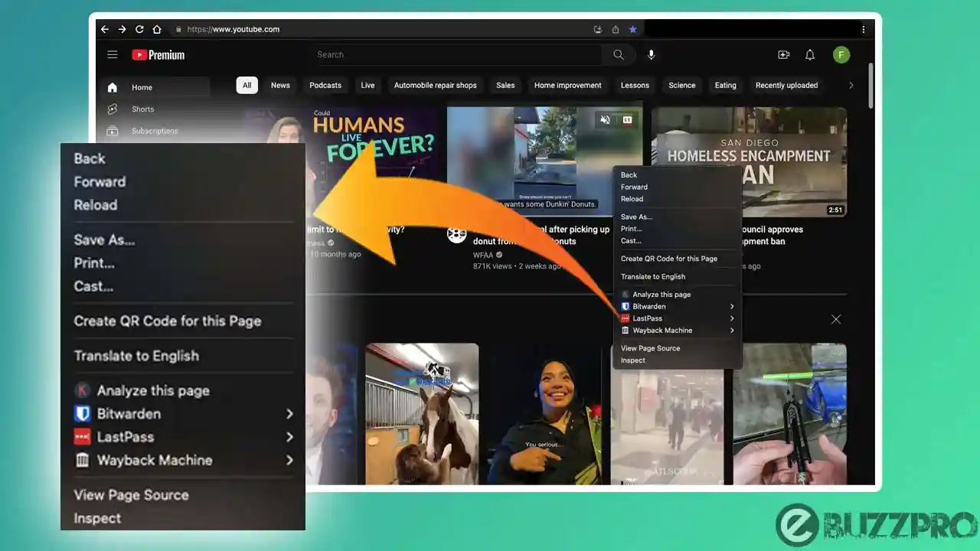The height and width of the screenshot is (551, 980).
Task: Click the WFAA channel avatar icon
Action: pyautogui.click(x=457, y=234)
